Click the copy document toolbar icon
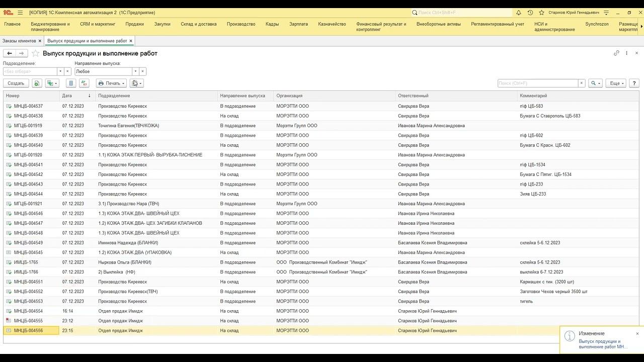 (x=37, y=83)
